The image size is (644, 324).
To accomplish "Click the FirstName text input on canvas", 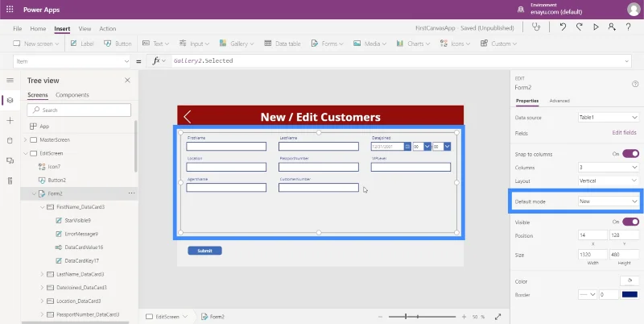I will point(226,147).
